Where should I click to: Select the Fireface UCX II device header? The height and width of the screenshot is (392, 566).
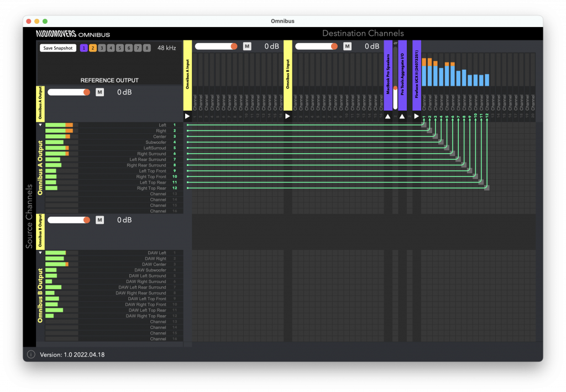(x=417, y=75)
